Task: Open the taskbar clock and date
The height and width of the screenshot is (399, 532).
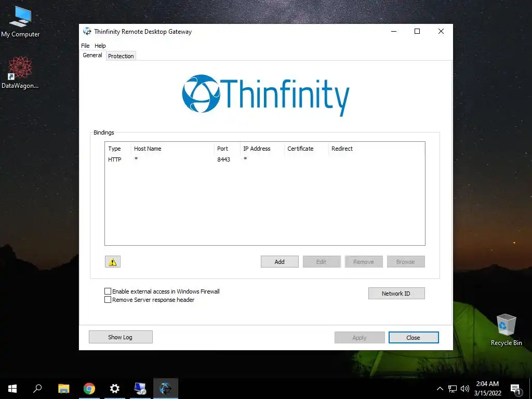Action: point(487,389)
